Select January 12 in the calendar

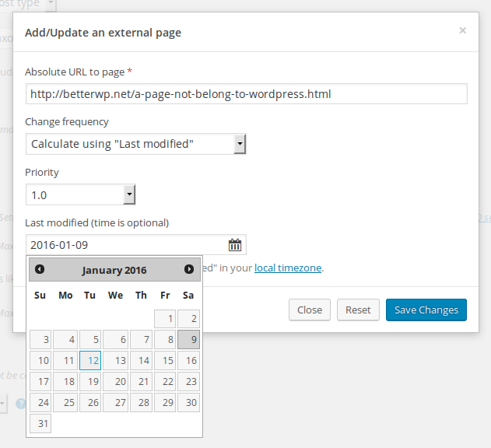click(x=90, y=361)
